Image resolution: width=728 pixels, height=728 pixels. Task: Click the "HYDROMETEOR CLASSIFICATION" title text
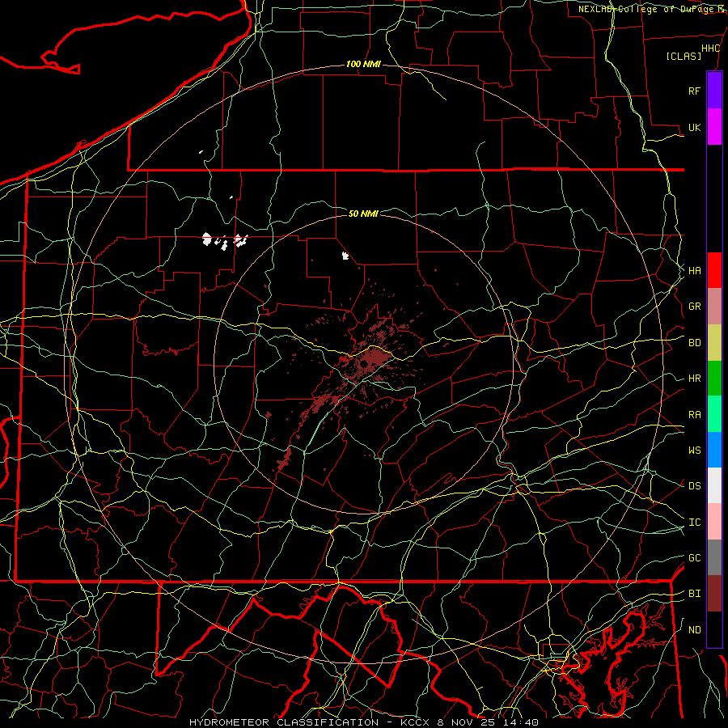click(x=284, y=722)
